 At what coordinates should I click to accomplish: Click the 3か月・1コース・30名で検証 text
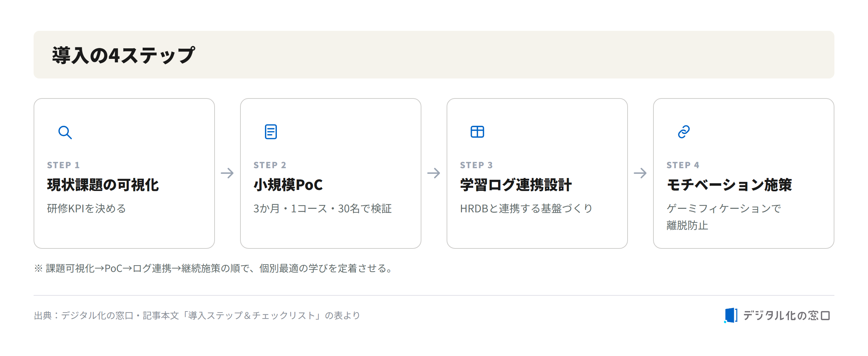(323, 208)
